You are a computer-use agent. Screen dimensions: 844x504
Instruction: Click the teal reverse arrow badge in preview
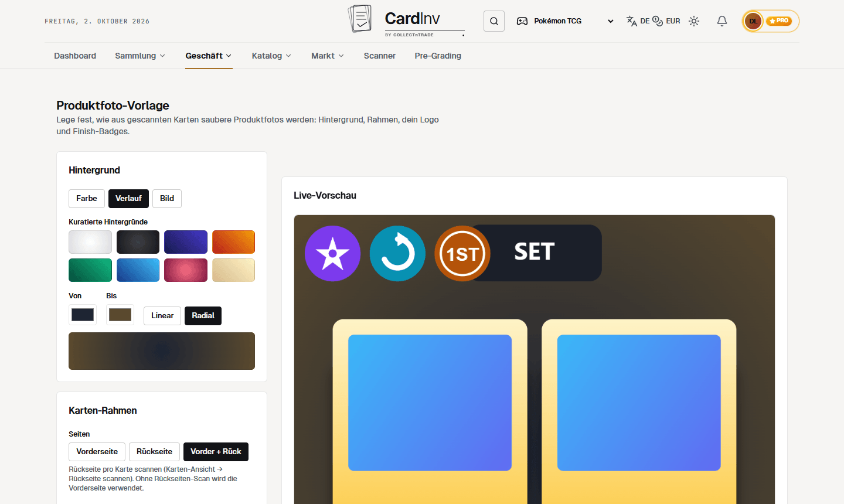pyautogui.click(x=397, y=253)
